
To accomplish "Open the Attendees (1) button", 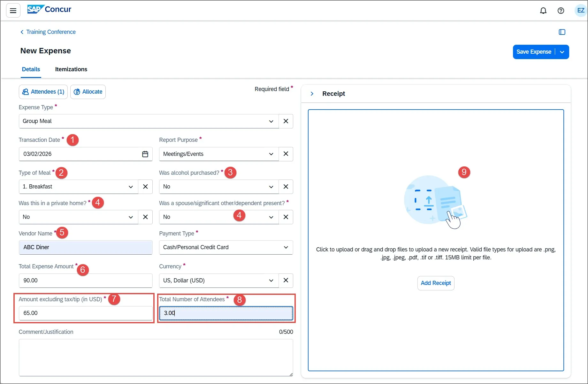I will click(43, 92).
